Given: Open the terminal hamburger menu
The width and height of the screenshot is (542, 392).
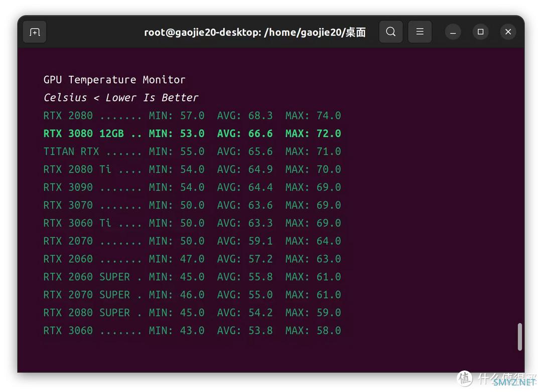Looking at the screenshot, I should click(420, 32).
